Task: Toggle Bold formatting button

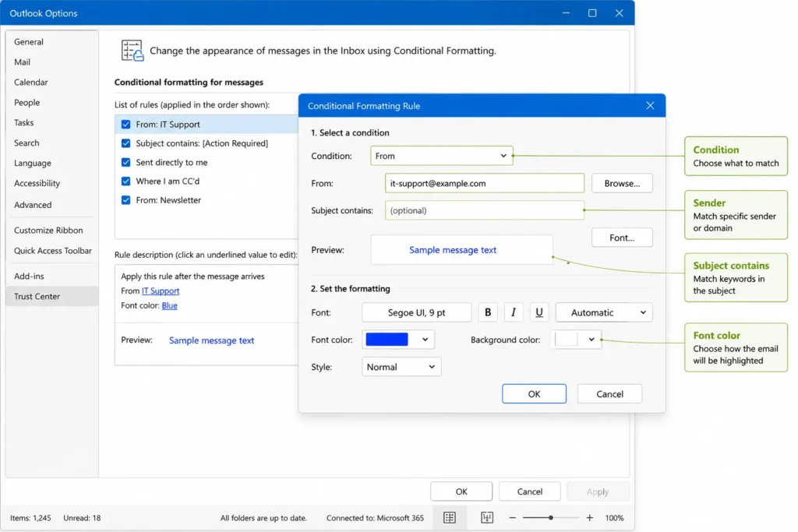Action: [x=488, y=312]
